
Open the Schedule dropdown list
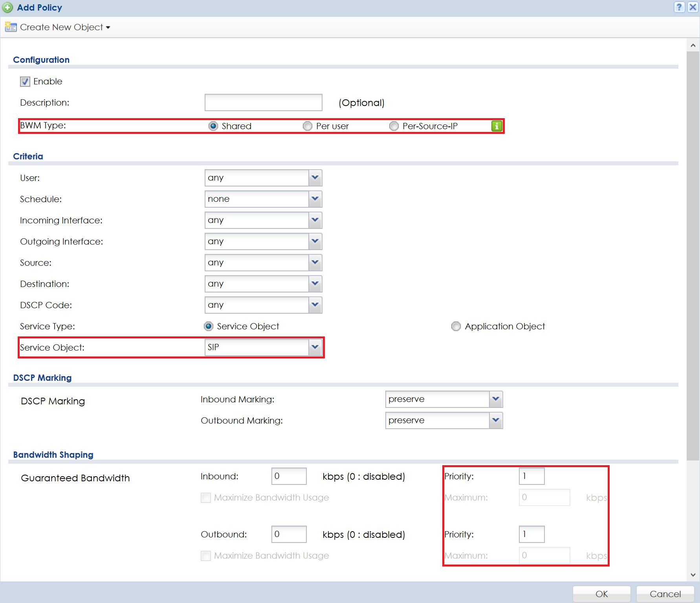[315, 199]
